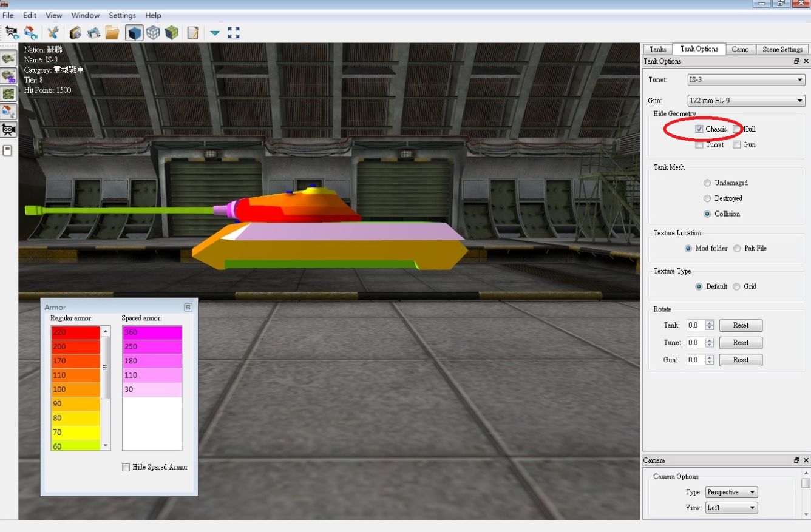
Task: Click the 360 spaced armor swatch
Action: [x=151, y=332]
